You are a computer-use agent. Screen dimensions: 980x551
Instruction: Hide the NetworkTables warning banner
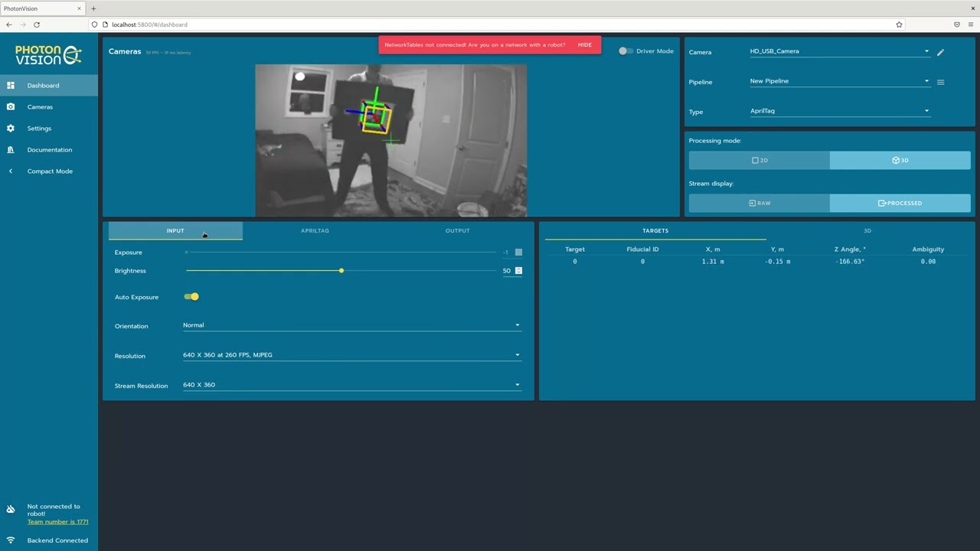click(585, 45)
